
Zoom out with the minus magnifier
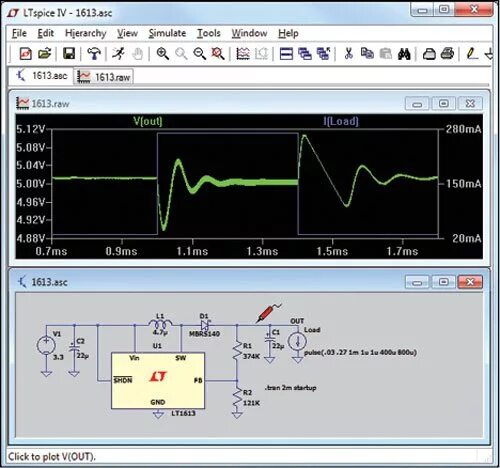tap(200, 54)
